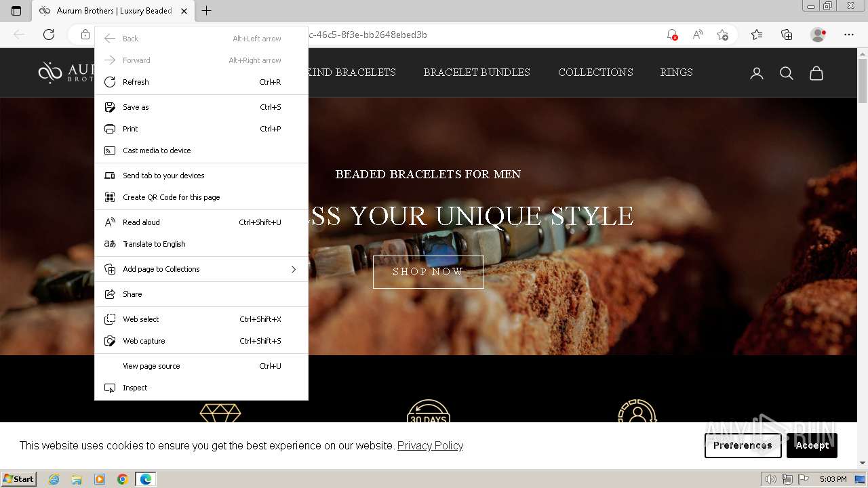Viewport: 868px width, 488px height.
Task: Select Read aloud context menu entry
Action: (201, 222)
